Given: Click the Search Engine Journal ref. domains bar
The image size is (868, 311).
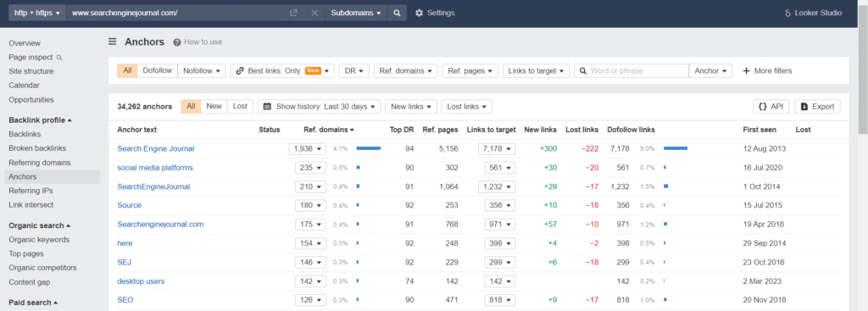Looking at the screenshot, I should click(368, 148).
